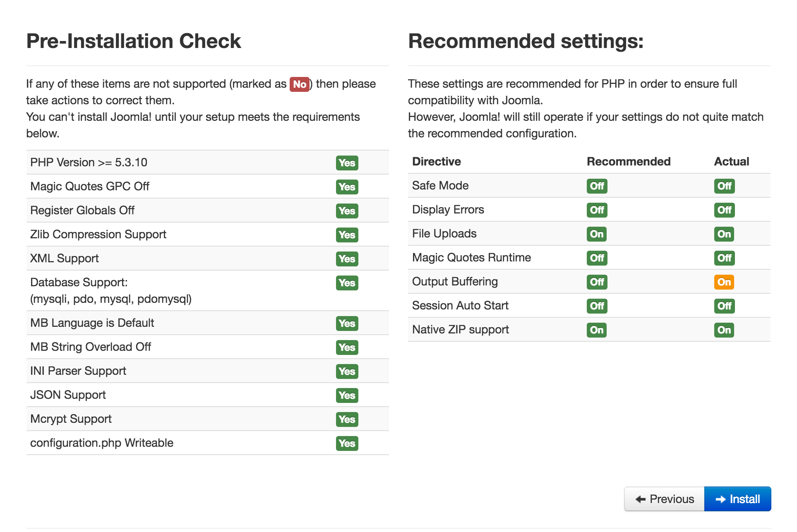Toggle the orange On badge for Output Buffering
Screen dimensions: 797x532
point(724,281)
